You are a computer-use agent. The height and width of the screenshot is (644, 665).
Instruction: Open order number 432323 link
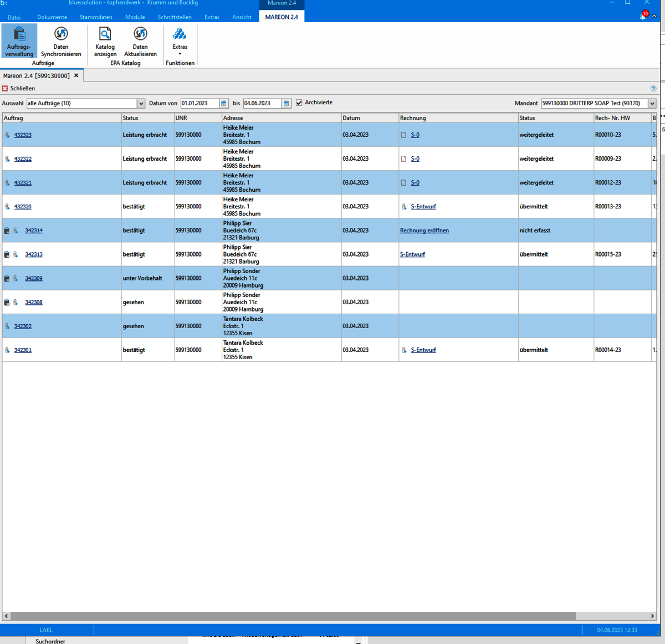point(23,135)
